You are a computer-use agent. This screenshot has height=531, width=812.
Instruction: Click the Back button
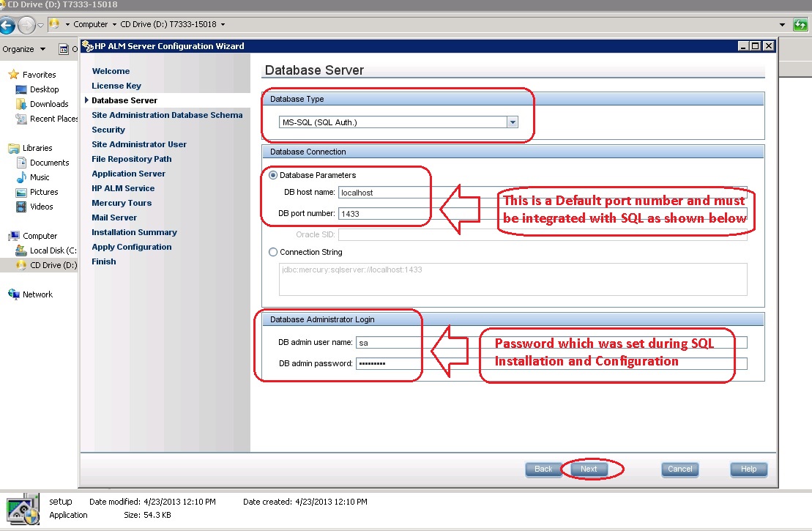(x=543, y=469)
